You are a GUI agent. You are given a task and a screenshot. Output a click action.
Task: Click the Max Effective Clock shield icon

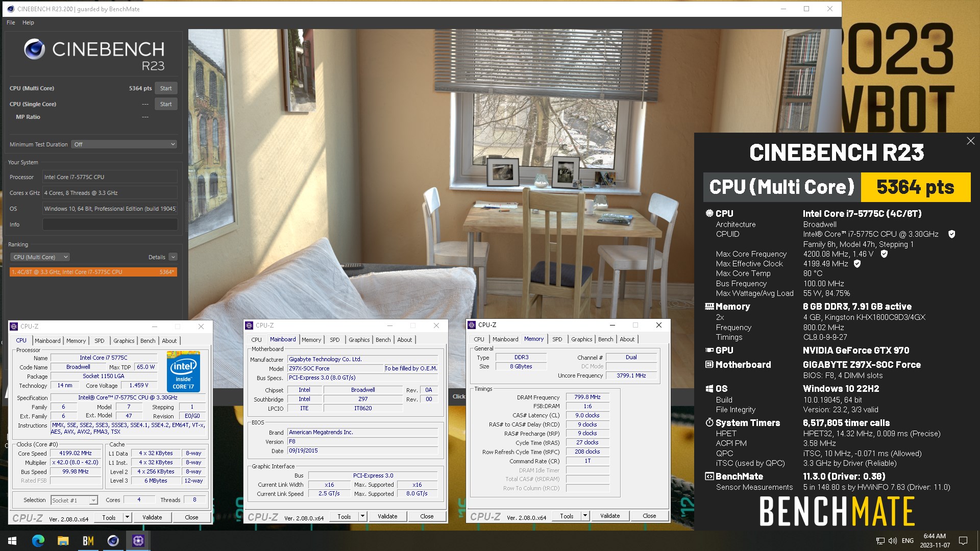click(857, 264)
